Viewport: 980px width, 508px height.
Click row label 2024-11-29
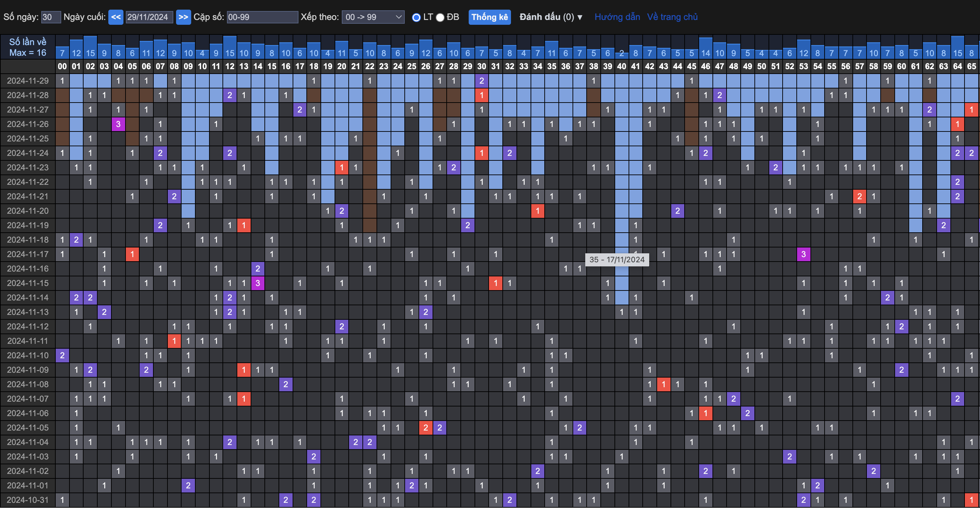pyautogui.click(x=28, y=81)
